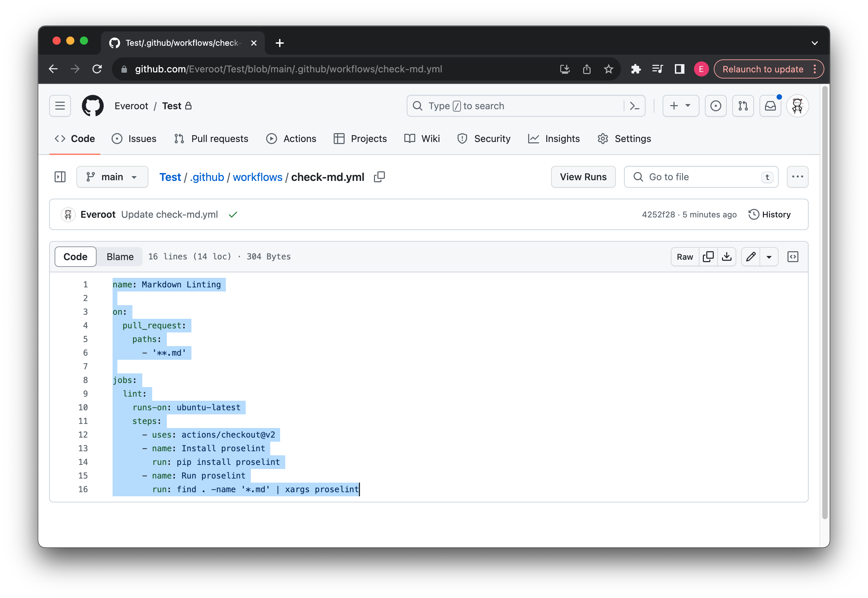The image size is (868, 598).
Task: Open the workflows folder breadcrumb link
Action: 257,177
